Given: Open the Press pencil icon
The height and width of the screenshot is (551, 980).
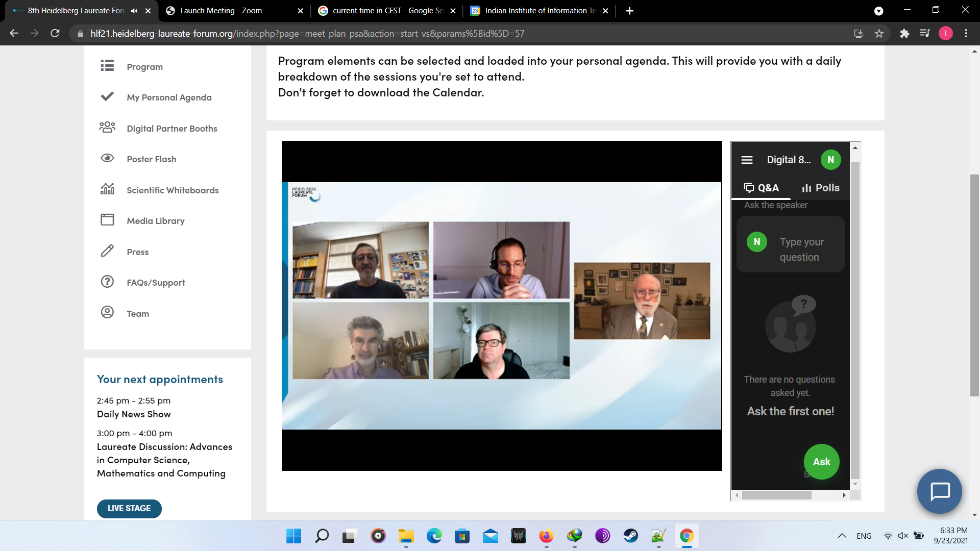Looking at the screenshot, I should [x=107, y=251].
